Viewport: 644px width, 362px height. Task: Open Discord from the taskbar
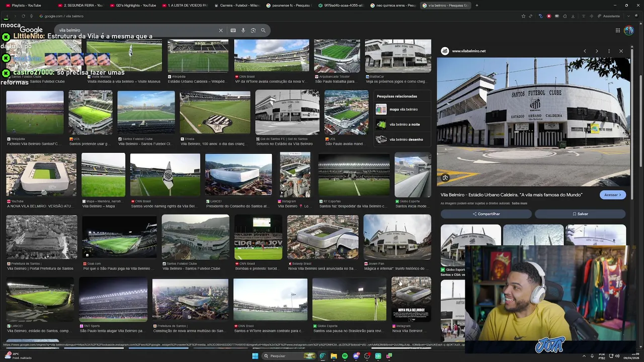pyautogui.click(x=356, y=356)
